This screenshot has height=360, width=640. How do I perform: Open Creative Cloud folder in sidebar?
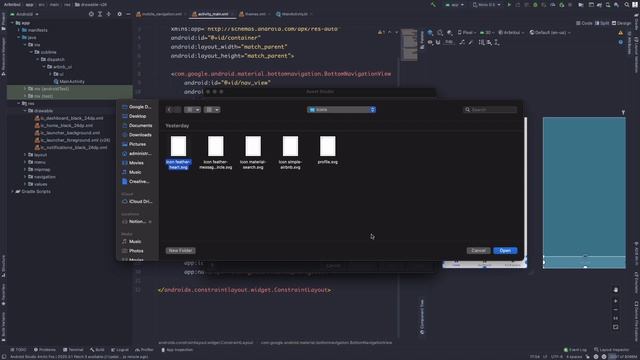click(x=136, y=182)
